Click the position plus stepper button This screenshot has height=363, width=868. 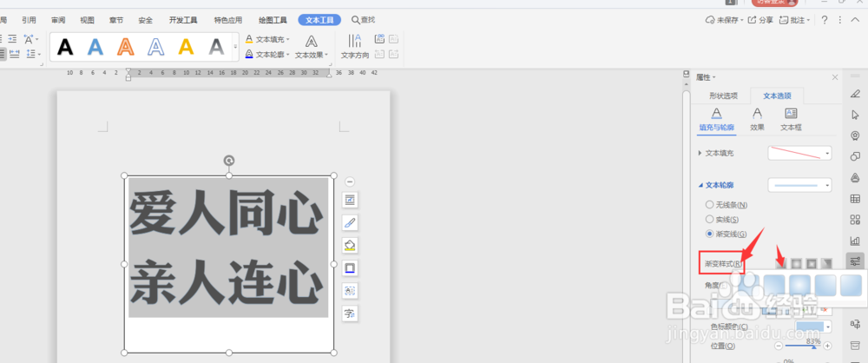tap(827, 346)
